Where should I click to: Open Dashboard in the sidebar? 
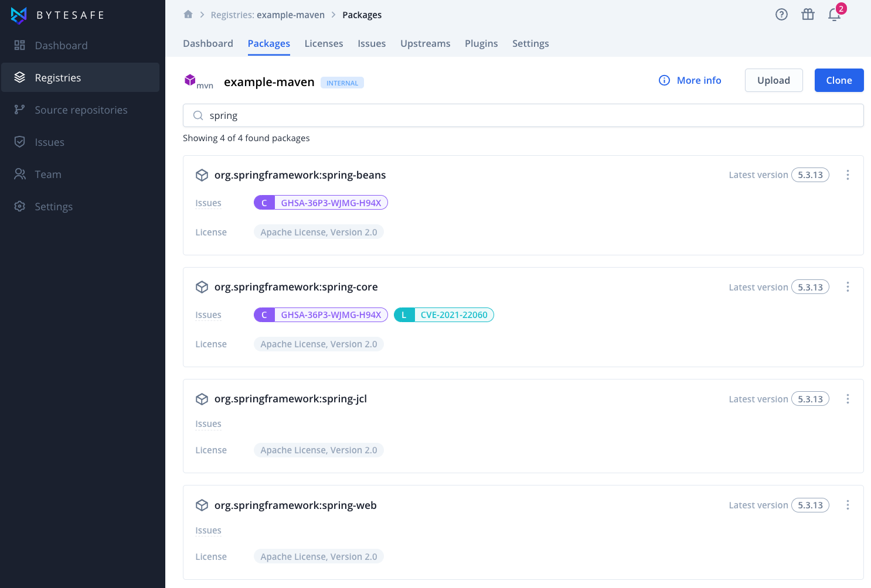[x=80, y=46]
